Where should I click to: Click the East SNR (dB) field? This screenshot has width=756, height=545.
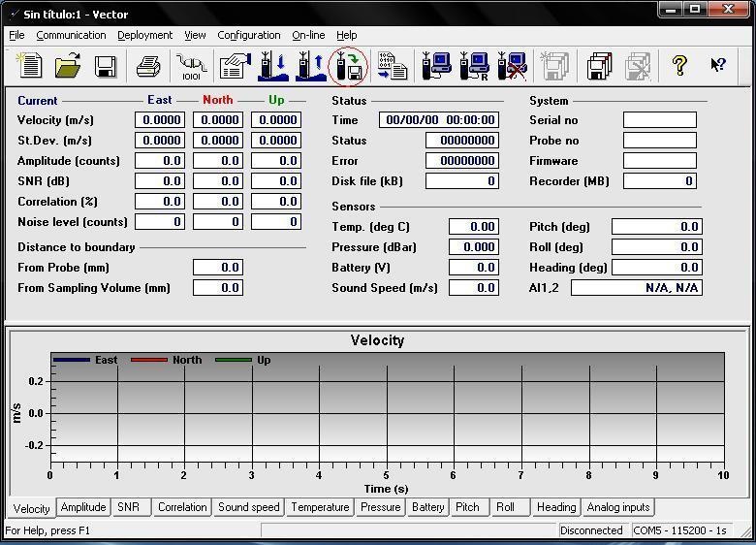click(x=160, y=181)
